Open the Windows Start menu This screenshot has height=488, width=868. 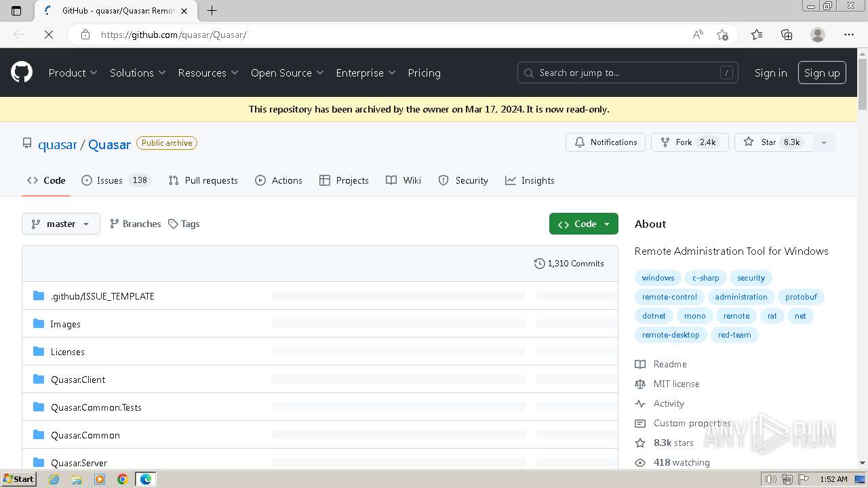click(x=18, y=479)
